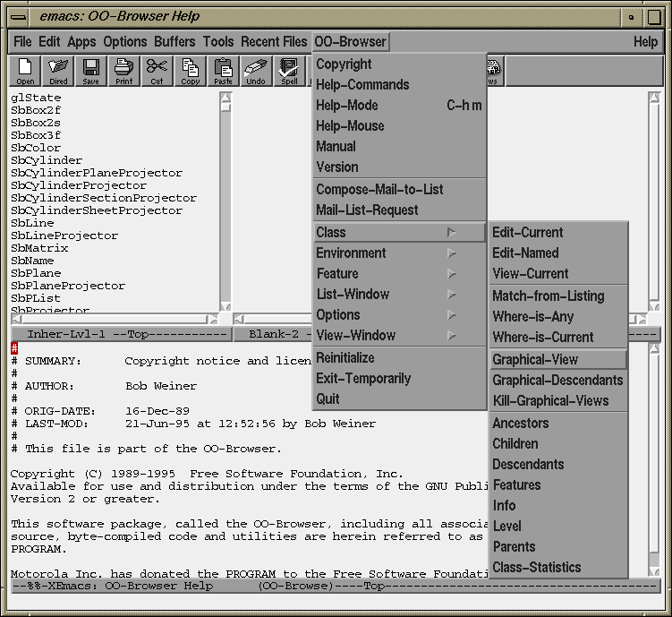Open the Tools menu
Image resolution: width=672 pixels, height=617 pixels.
218,41
